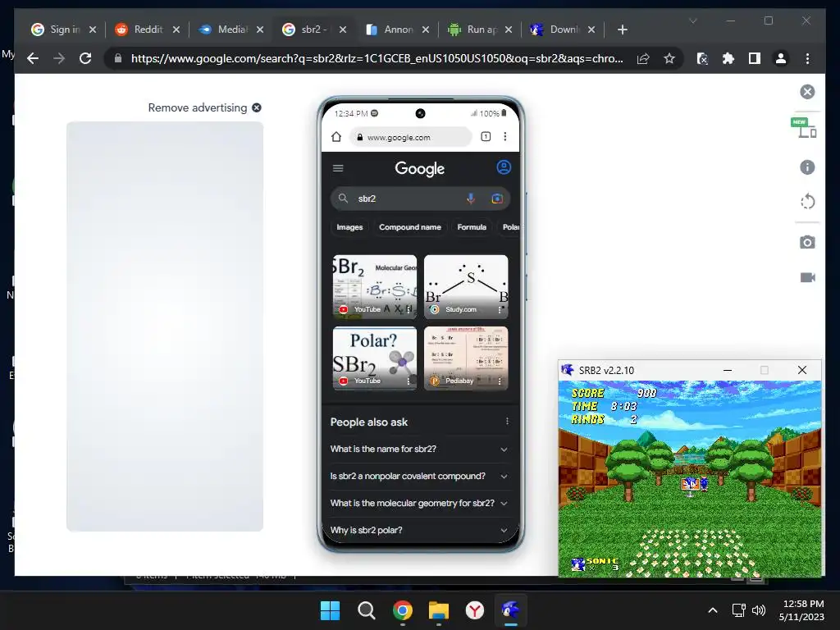Open the Windows Start menu

(x=330, y=610)
